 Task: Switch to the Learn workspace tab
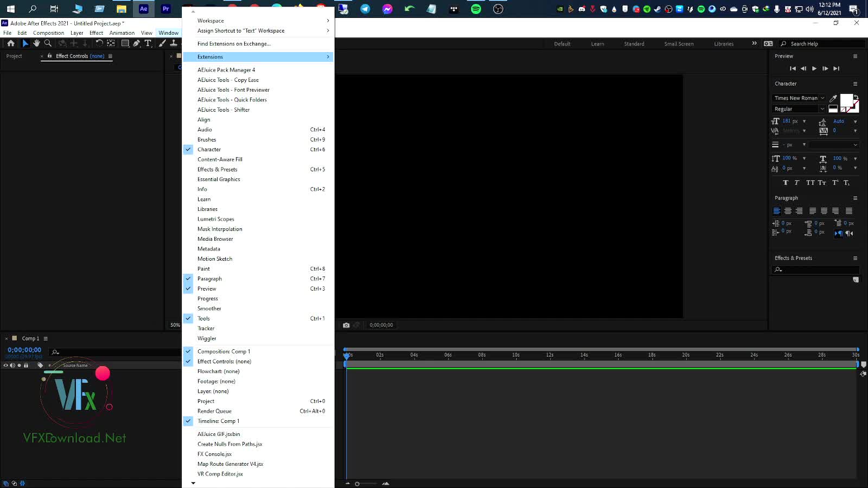coord(597,43)
